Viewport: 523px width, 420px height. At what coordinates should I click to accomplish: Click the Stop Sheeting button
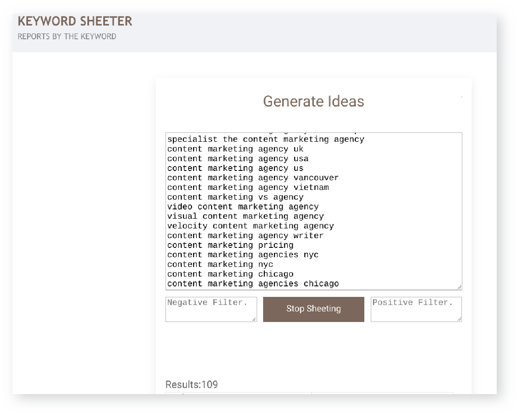pos(313,309)
